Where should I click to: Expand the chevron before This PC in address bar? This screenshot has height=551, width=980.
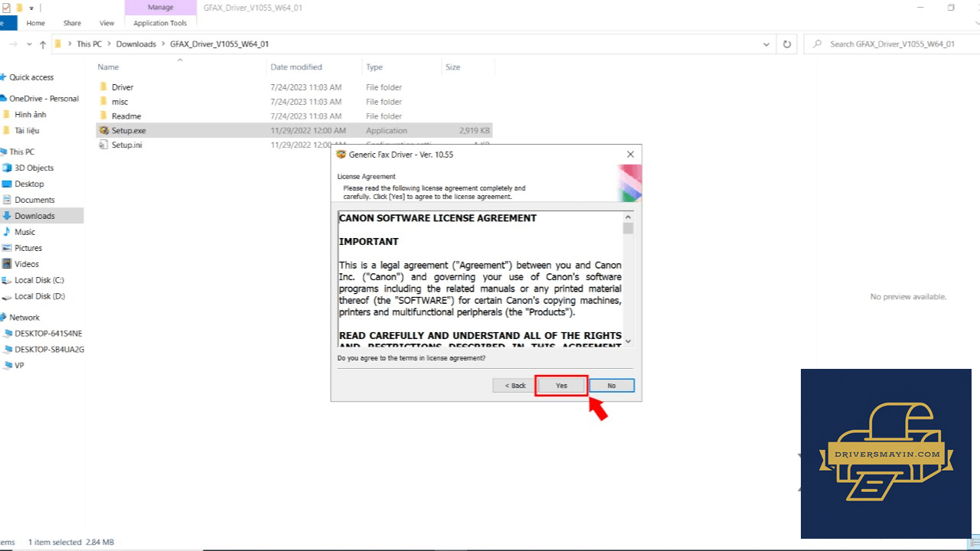click(70, 44)
